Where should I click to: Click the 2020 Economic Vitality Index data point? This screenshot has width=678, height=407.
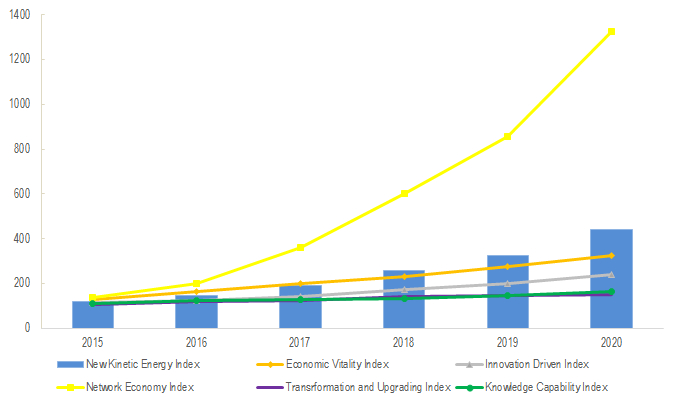pos(611,256)
